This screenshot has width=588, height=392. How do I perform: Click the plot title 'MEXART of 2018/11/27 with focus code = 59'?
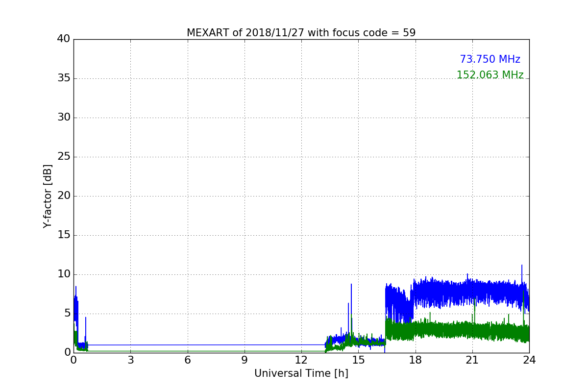point(301,33)
